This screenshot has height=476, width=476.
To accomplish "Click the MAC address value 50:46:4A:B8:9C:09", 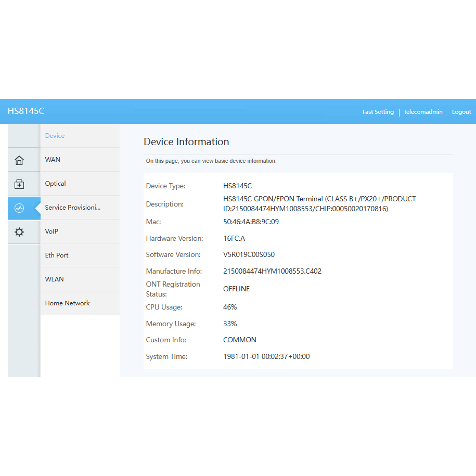I will point(251,222).
